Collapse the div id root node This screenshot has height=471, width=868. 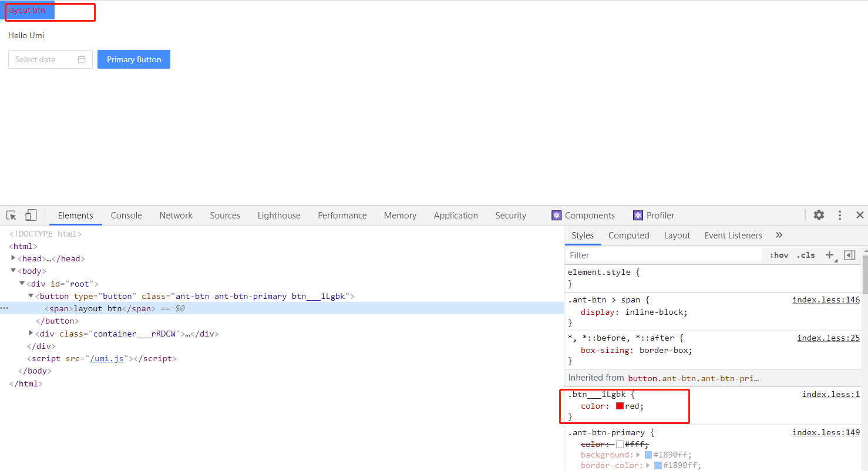pos(22,283)
